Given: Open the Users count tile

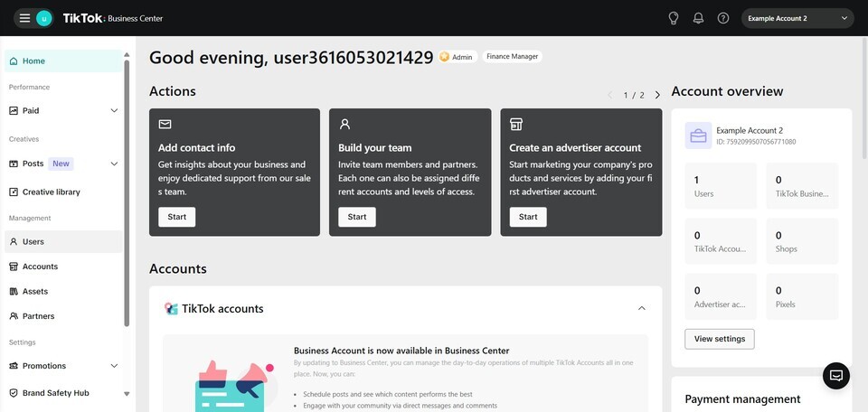Looking at the screenshot, I should coord(721,186).
